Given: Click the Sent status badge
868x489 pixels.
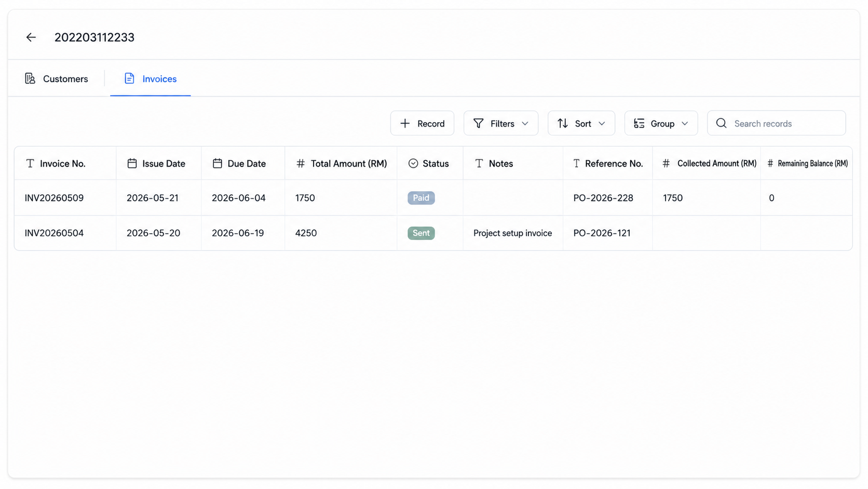Looking at the screenshot, I should click(x=421, y=233).
